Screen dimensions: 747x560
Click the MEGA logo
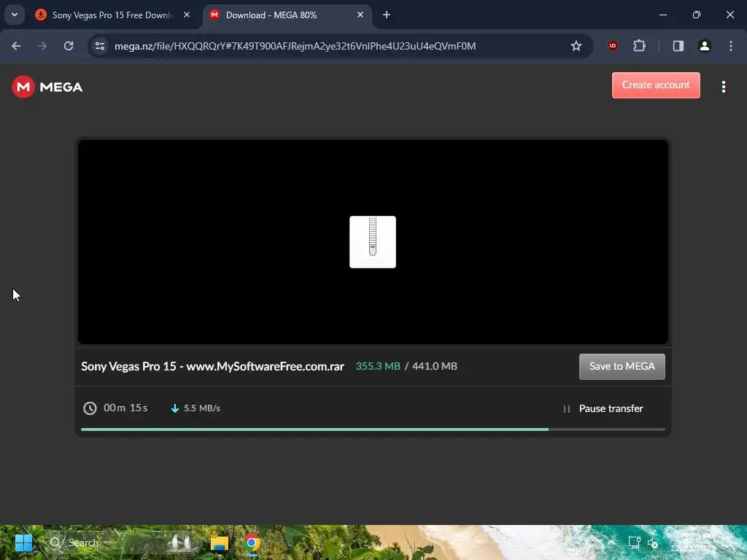pyautogui.click(x=47, y=87)
